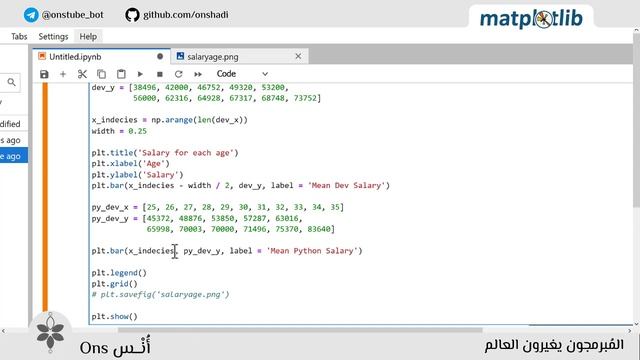The height and width of the screenshot is (360, 640).
Task: Click the scroll up arrow at top right
Action: [636, 31]
